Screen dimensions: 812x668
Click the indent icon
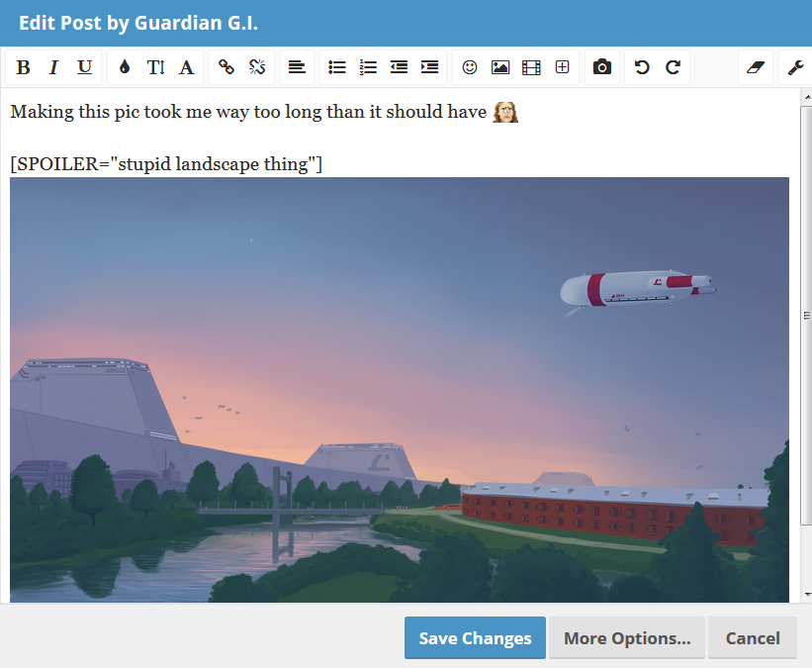(x=430, y=67)
